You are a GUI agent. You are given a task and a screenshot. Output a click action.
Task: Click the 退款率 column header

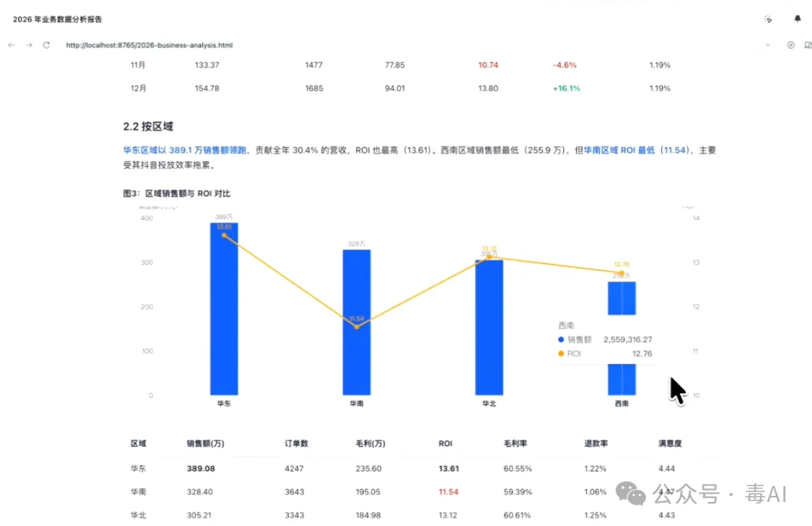point(596,444)
